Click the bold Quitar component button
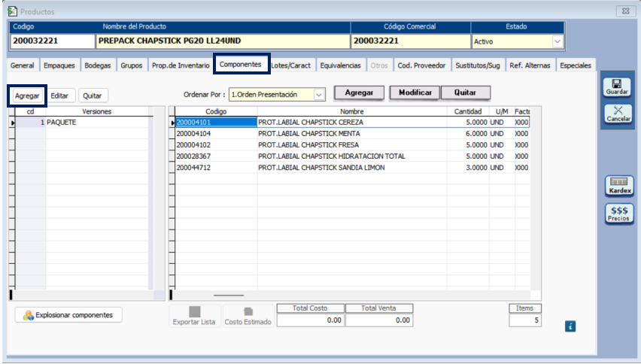The image size is (641, 364). click(x=465, y=93)
